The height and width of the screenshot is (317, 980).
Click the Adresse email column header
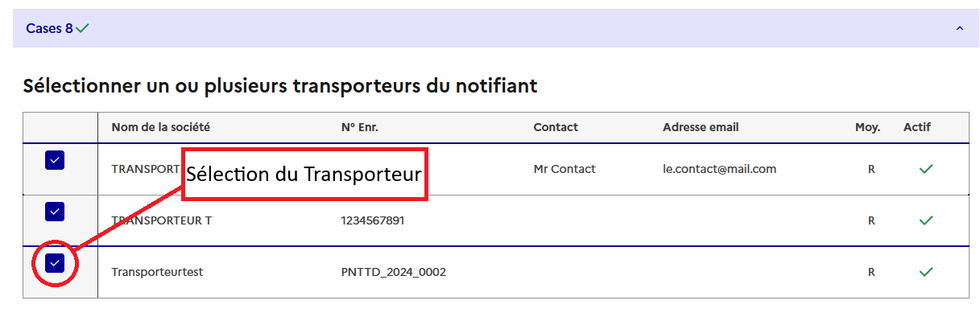[701, 127]
